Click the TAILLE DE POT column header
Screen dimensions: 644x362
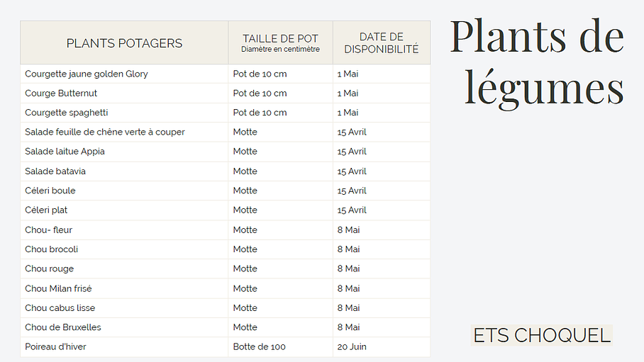[280, 43]
